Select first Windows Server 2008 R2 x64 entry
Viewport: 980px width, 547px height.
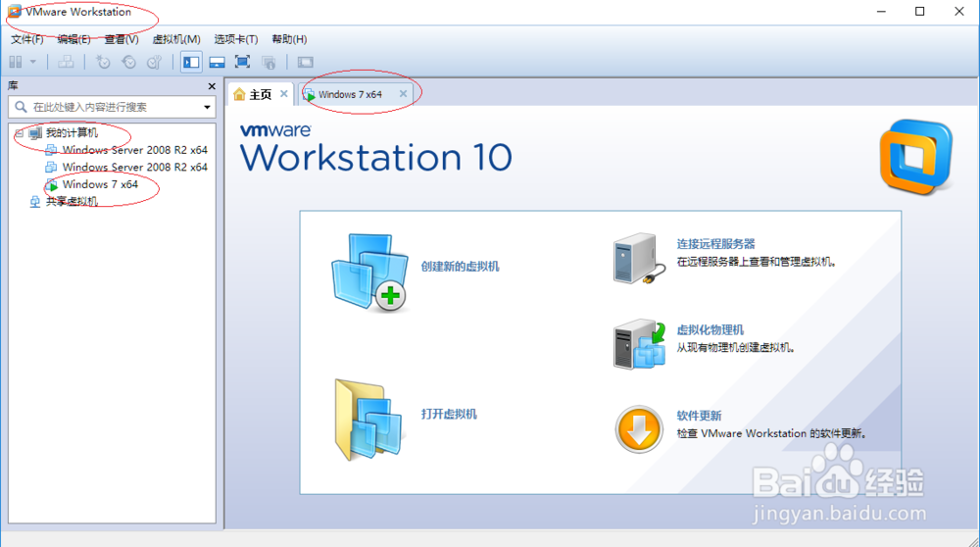pos(135,150)
